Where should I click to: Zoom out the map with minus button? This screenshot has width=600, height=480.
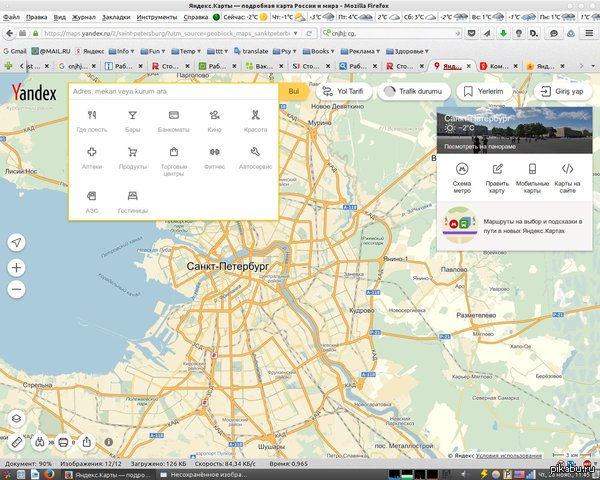16,289
